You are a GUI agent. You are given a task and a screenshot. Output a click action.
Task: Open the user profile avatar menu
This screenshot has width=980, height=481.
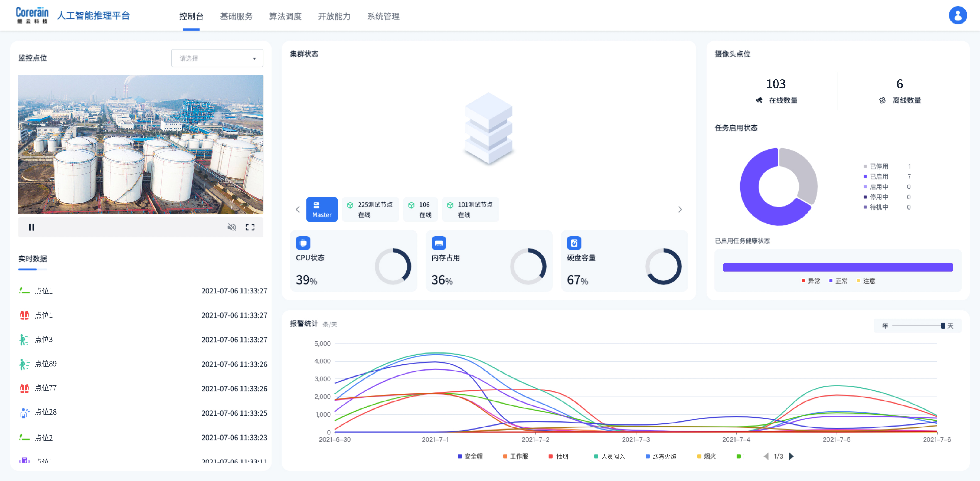(957, 16)
